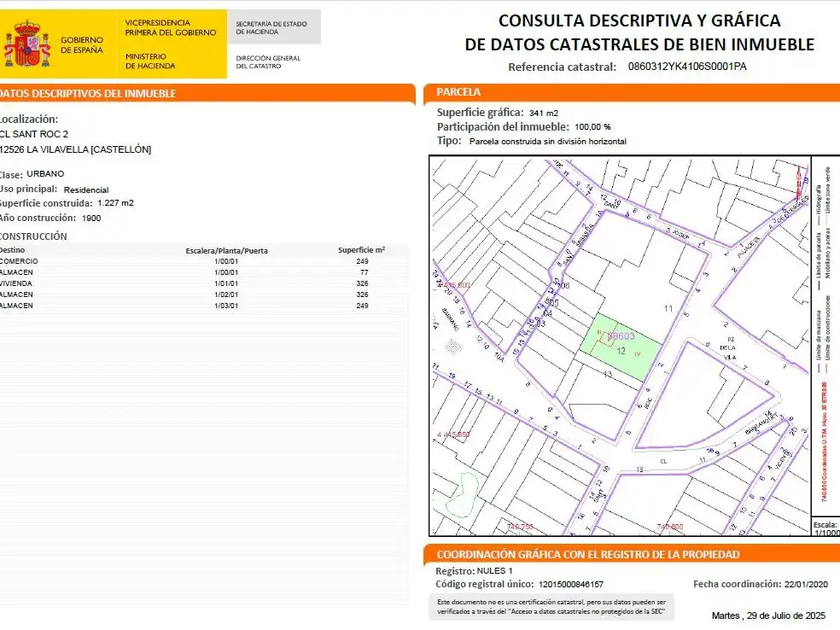Click '326' in the VIVIENDA row
Viewport: 840px width, 630px height.
[362, 283]
